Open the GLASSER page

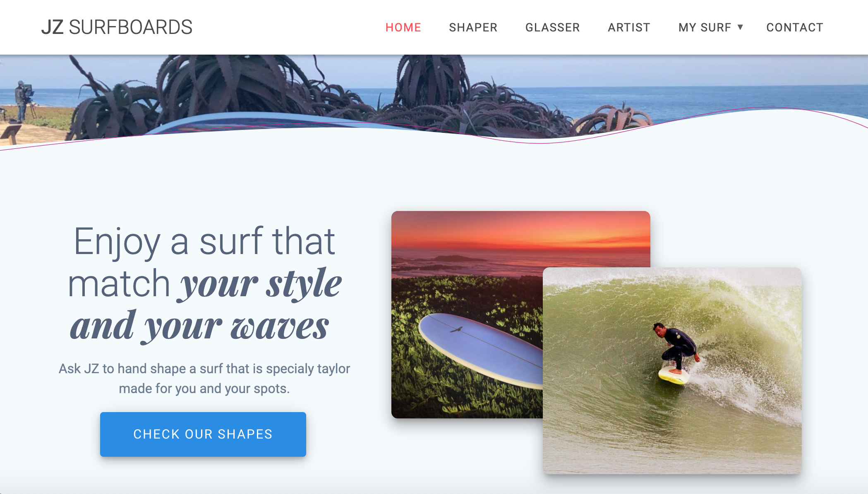point(552,27)
